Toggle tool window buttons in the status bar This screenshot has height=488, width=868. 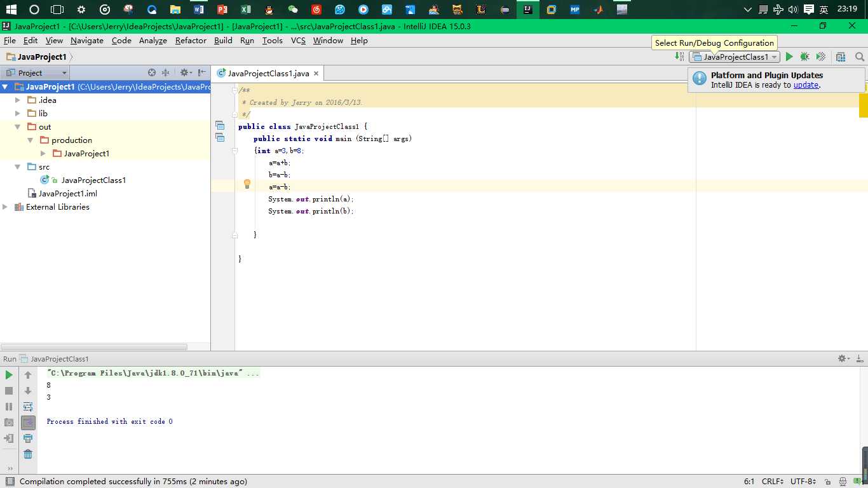point(9,482)
